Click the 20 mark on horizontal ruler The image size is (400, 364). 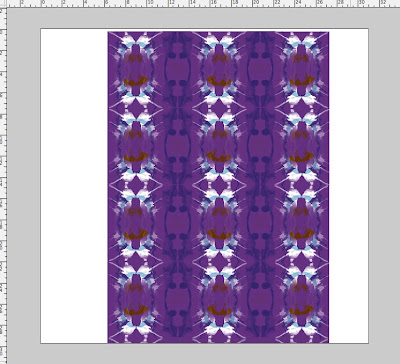[256, 3]
